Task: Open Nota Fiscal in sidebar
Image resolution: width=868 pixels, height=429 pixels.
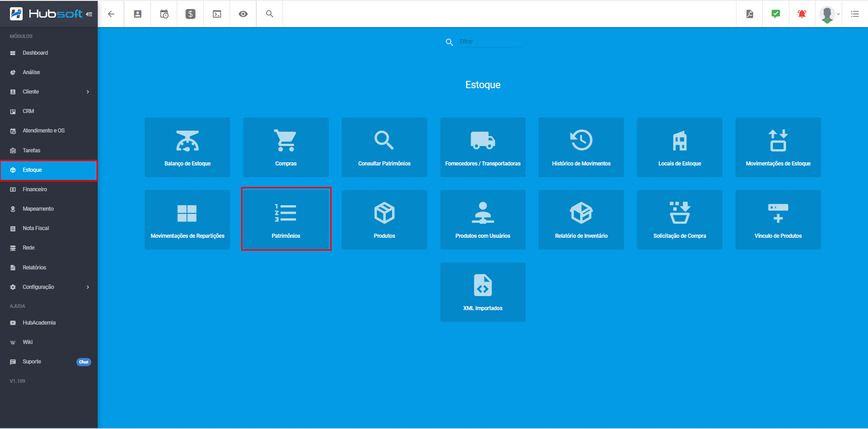Action: click(x=49, y=228)
